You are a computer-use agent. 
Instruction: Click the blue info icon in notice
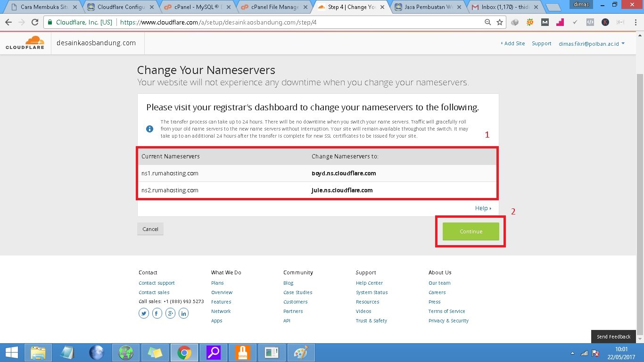[x=149, y=129]
